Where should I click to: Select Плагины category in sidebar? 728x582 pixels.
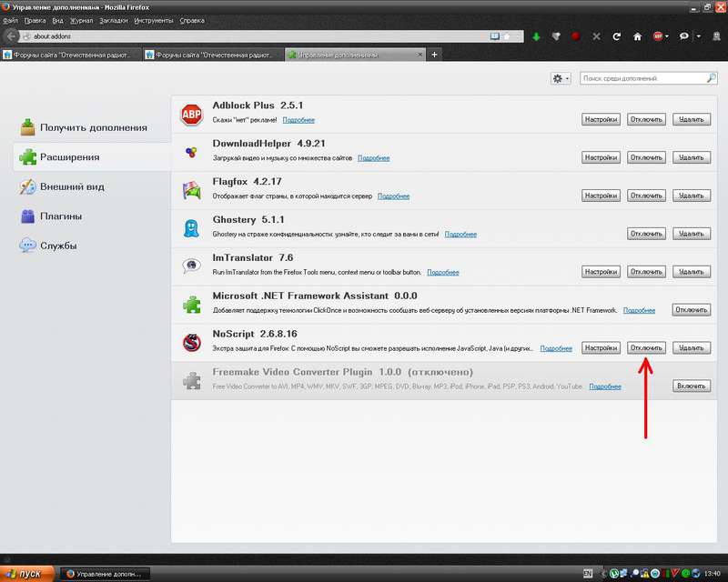pyautogui.click(x=93, y=216)
